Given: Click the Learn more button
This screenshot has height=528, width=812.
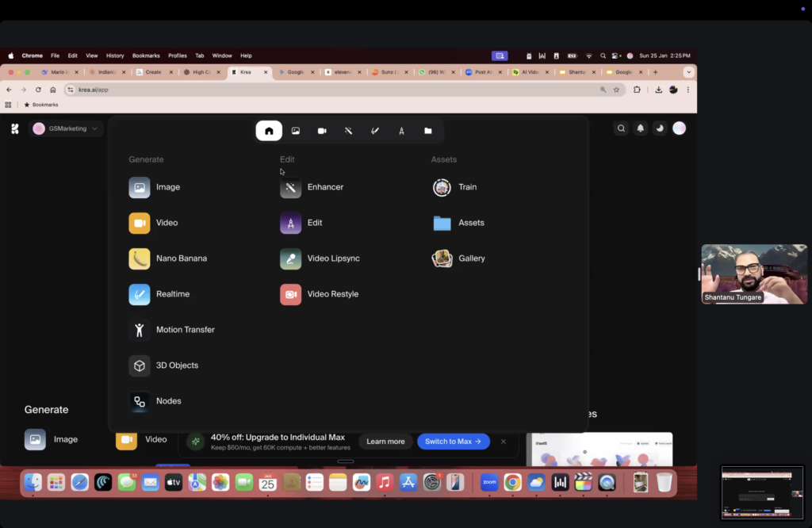Looking at the screenshot, I should (385, 442).
